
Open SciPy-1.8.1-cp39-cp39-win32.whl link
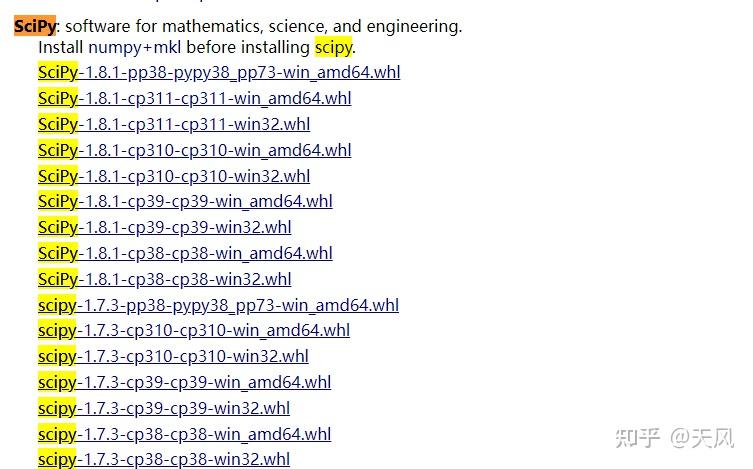click(x=165, y=228)
